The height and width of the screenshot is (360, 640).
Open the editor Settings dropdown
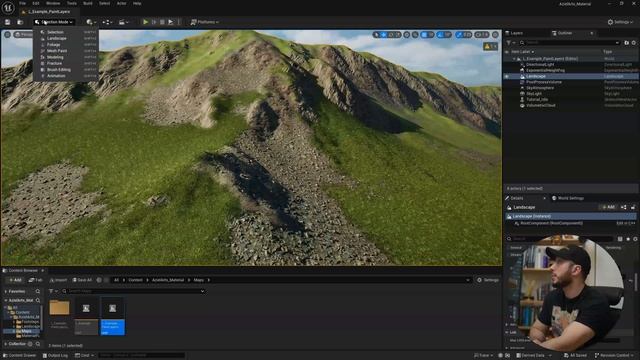click(620, 22)
